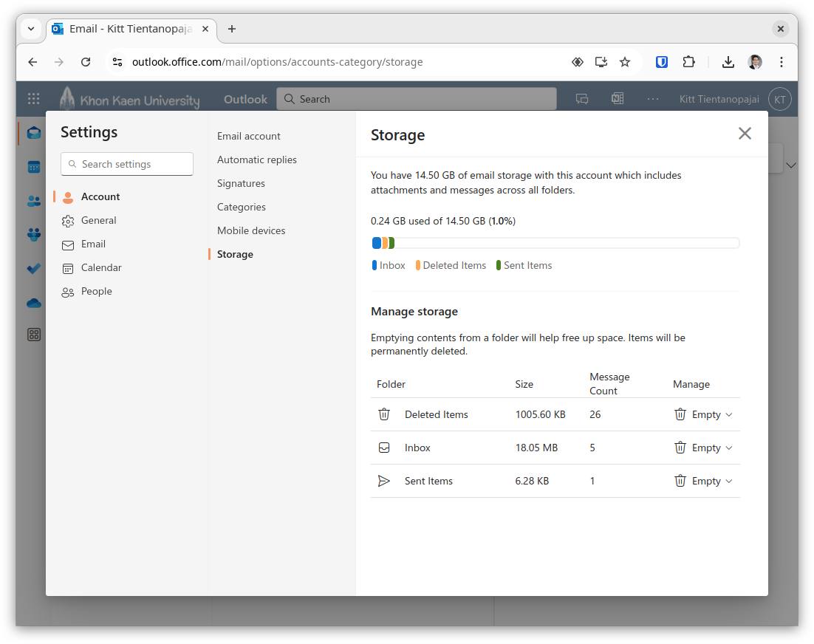
Task: Open browser Downloads icon
Action: pyautogui.click(x=728, y=62)
